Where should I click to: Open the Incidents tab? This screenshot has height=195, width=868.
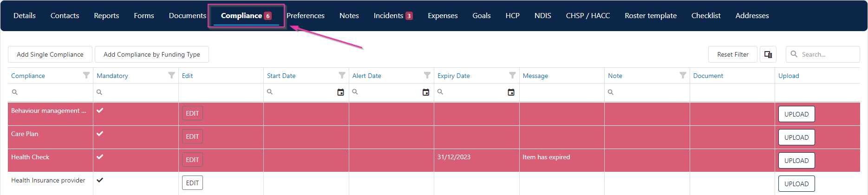(x=393, y=15)
